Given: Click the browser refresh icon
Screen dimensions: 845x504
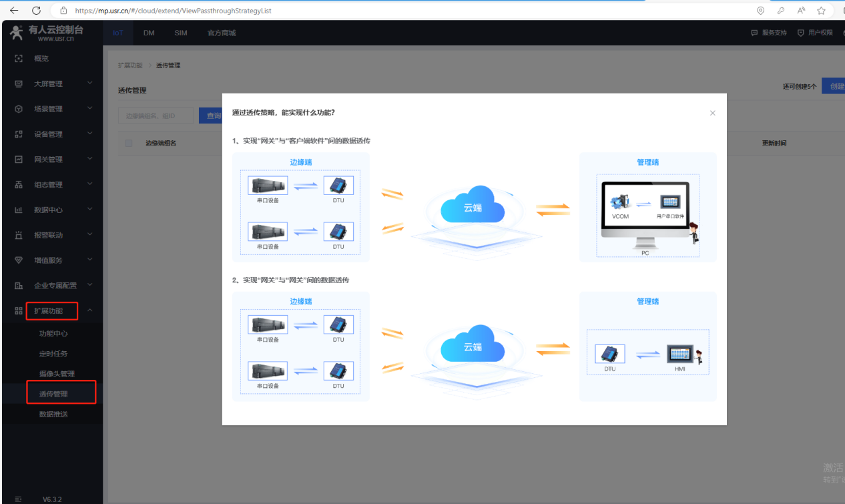Looking at the screenshot, I should point(36,11).
